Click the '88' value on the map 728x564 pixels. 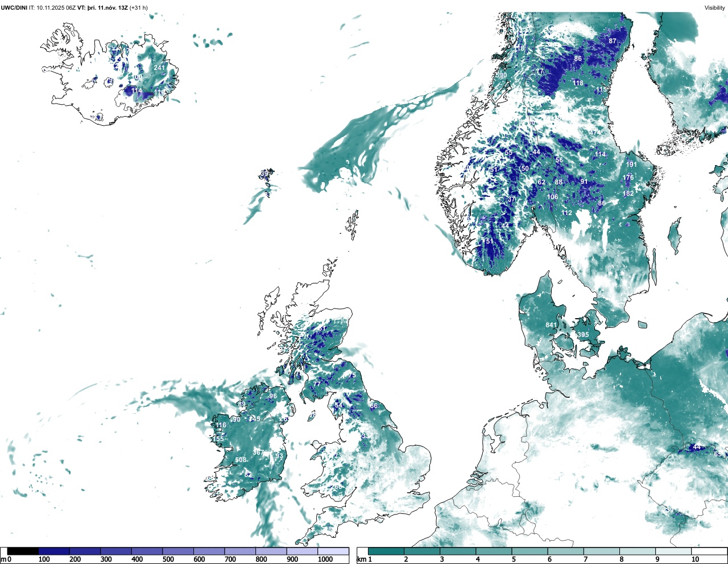(x=559, y=182)
